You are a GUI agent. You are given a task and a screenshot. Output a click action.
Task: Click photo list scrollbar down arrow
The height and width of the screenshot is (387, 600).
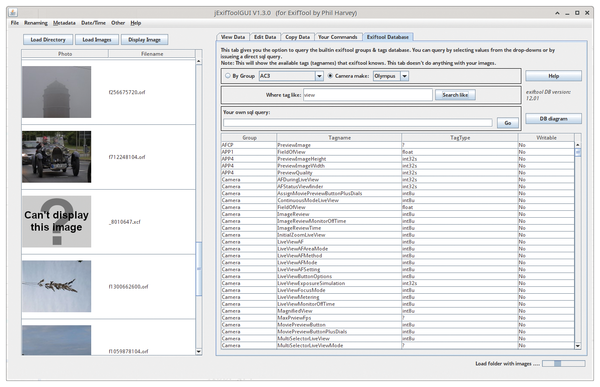pyautogui.click(x=199, y=351)
